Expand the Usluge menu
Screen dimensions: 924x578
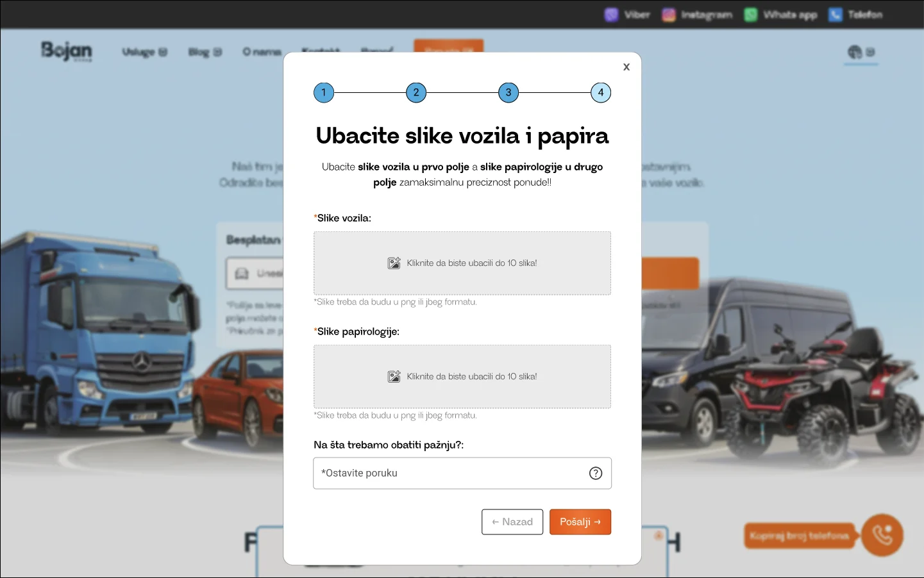tap(145, 52)
